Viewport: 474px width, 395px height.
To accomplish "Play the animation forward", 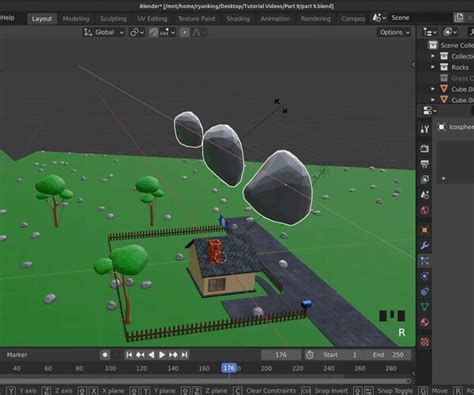I will click(x=162, y=355).
